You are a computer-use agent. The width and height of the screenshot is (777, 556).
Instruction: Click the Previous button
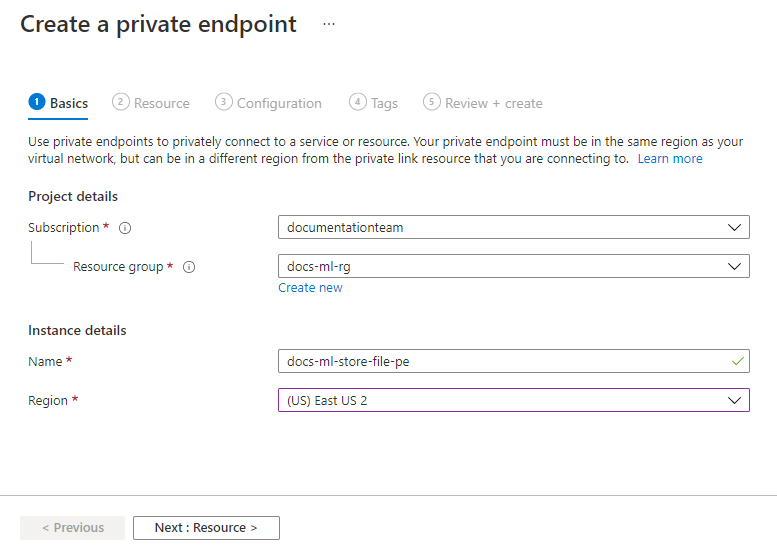click(x=72, y=528)
